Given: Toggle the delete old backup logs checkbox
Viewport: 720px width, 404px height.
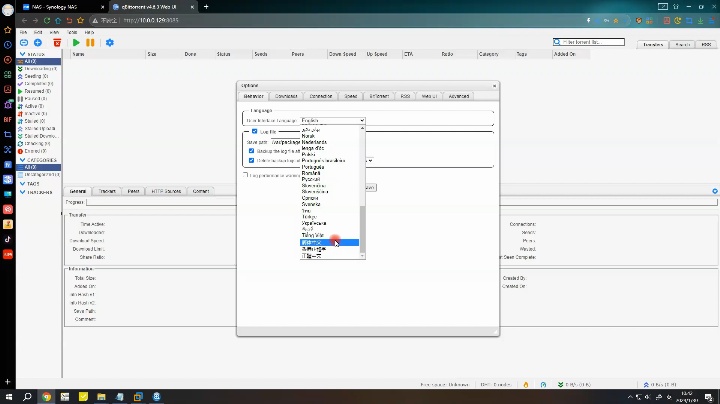Looking at the screenshot, I should point(251,161).
